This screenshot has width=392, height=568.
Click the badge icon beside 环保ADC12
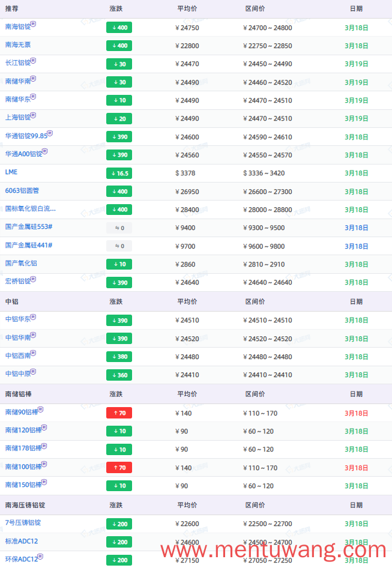pyautogui.click(x=41, y=557)
